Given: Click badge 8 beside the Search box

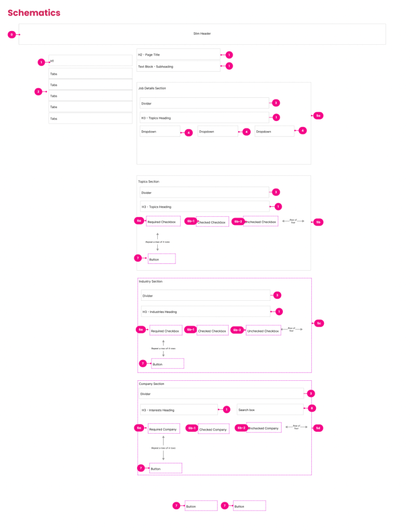Looking at the screenshot, I should (x=311, y=408).
